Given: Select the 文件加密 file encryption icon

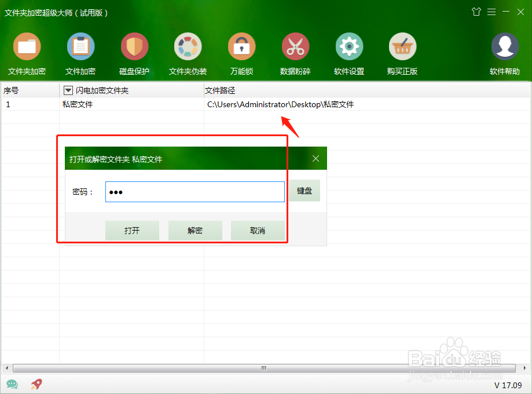Looking at the screenshot, I should (80, 53).
